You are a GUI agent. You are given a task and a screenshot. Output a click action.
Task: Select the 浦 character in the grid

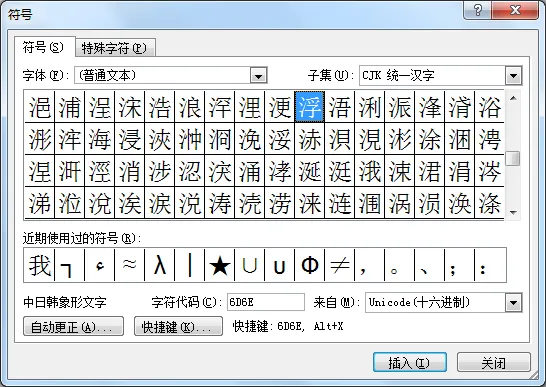[70, 107]
